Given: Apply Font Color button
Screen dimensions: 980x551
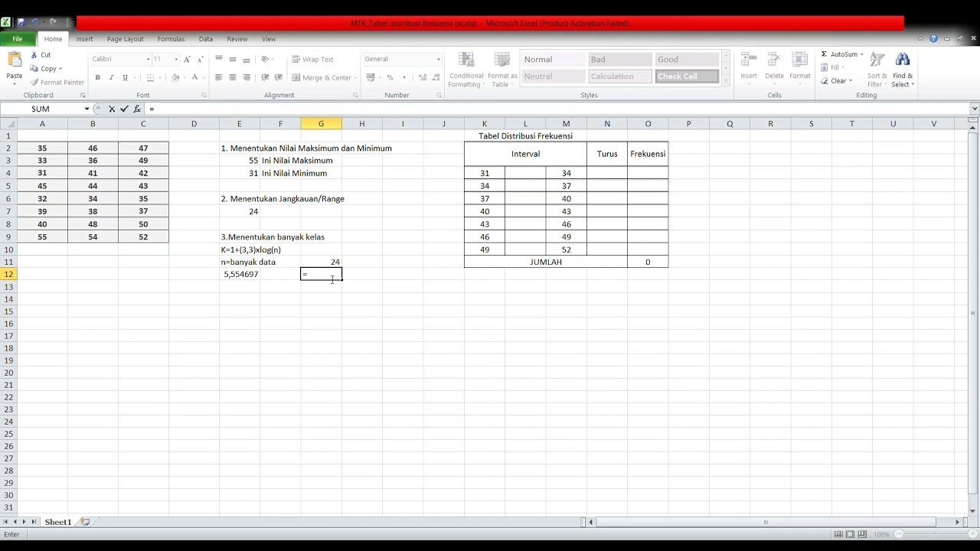Looking at the screenshot, I should [194, 77].
